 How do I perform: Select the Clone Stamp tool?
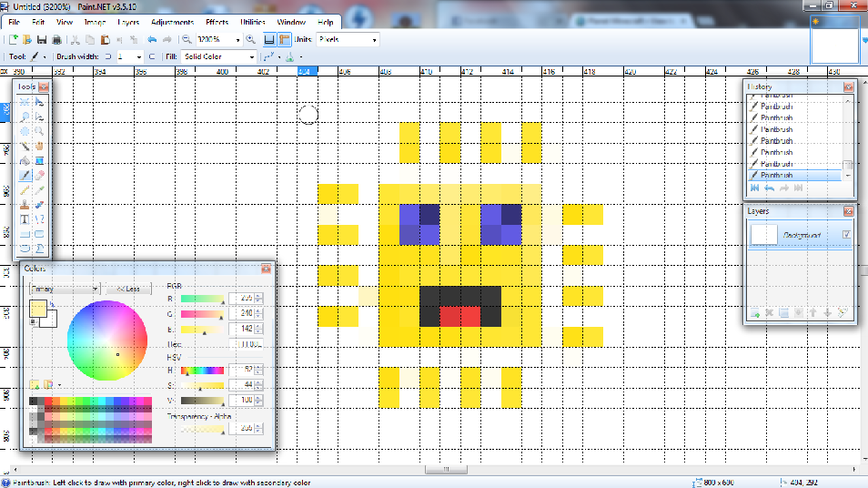pyautogui.click(x=25, y=205)
